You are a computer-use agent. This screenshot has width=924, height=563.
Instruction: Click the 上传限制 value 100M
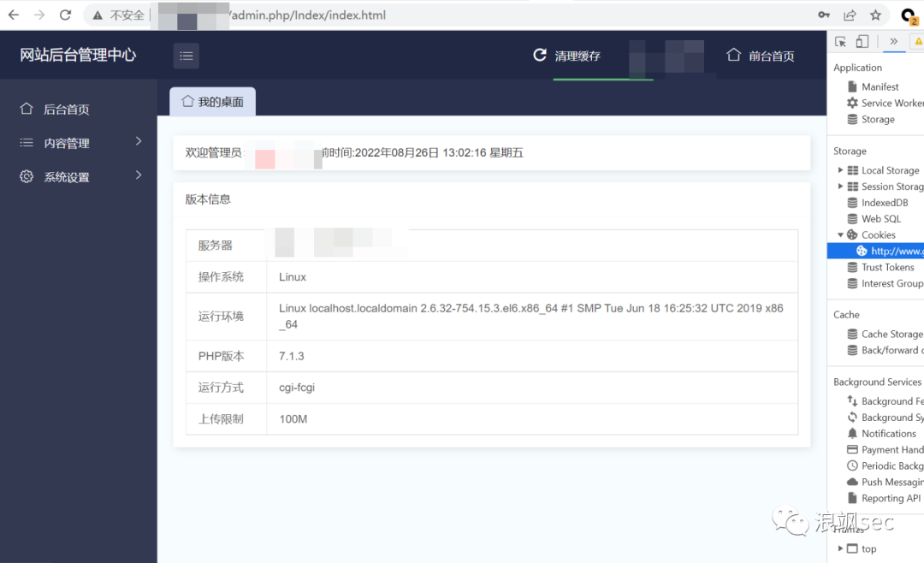coord(293,419)
